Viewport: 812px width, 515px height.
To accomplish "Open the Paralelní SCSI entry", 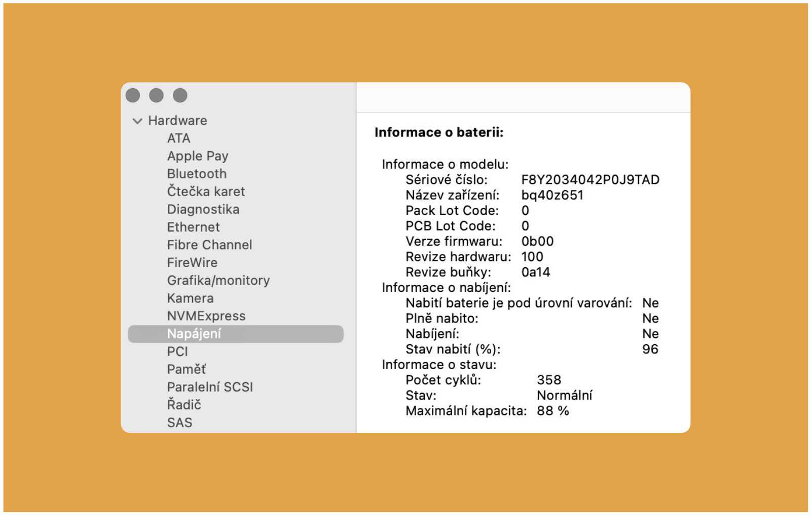I will coord(210,387).
